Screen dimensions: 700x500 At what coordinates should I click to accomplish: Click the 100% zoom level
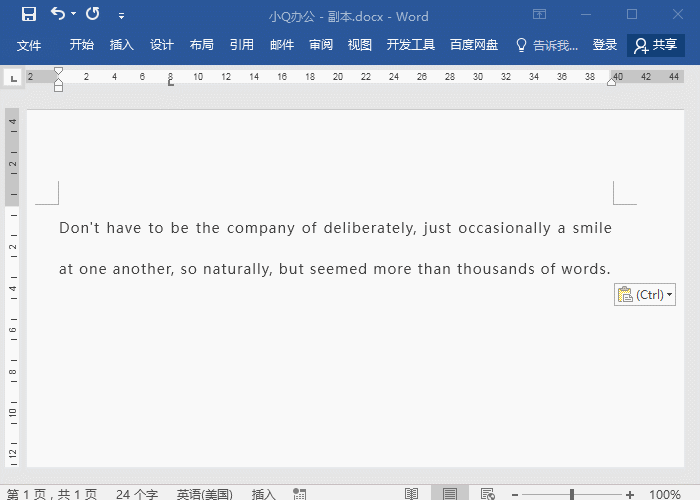point(665,494)
